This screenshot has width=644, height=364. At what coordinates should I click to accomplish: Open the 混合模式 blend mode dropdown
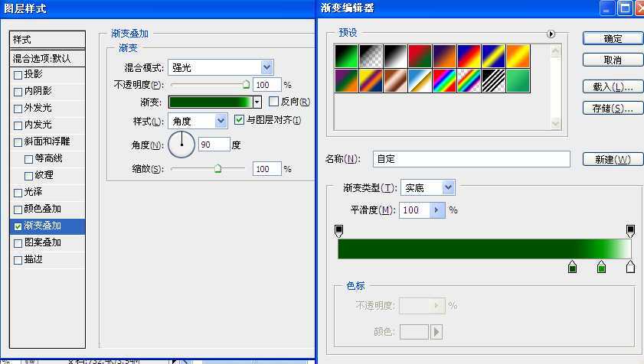tap(266, 68)
